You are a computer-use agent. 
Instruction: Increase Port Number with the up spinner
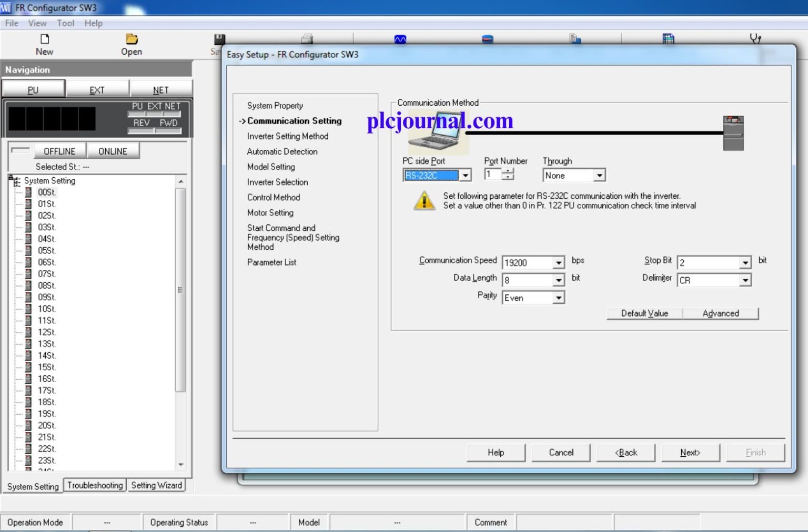pos(508,171)
